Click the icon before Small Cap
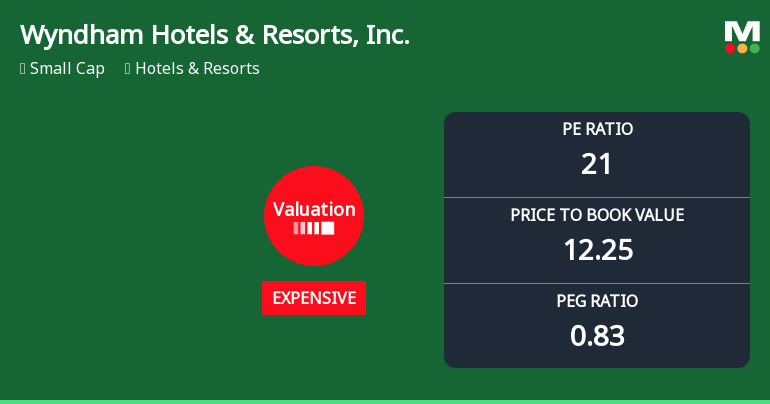This screenshot has height=404, width=770. (23, 69)
